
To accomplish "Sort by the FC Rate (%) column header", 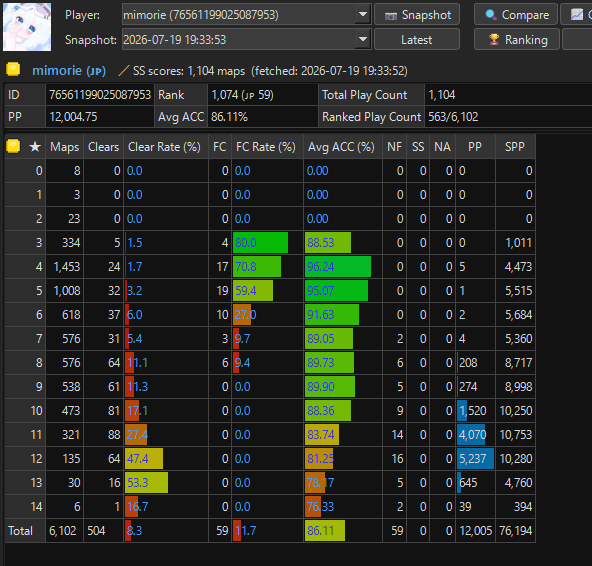I will [x=266, y=147].
